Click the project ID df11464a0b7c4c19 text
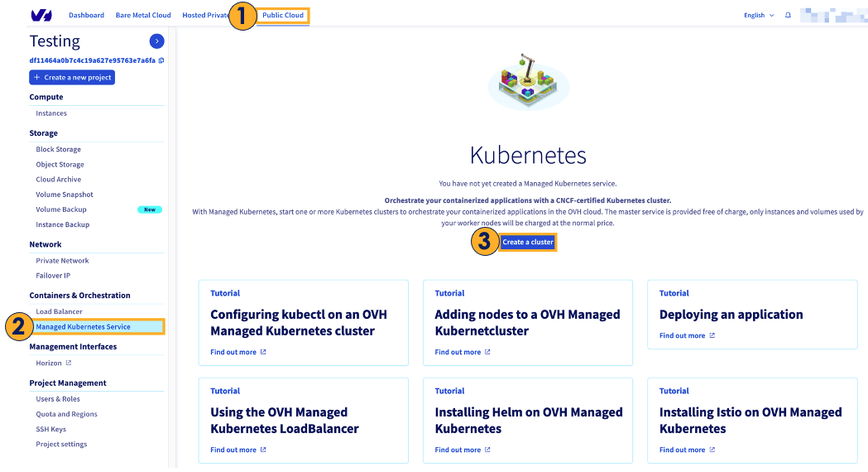The height and width of the screenshot is (472, 868). tap(93, 60)
